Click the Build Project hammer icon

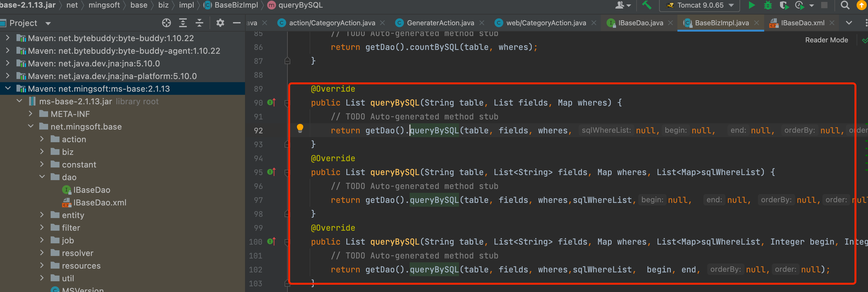point(646,5)
